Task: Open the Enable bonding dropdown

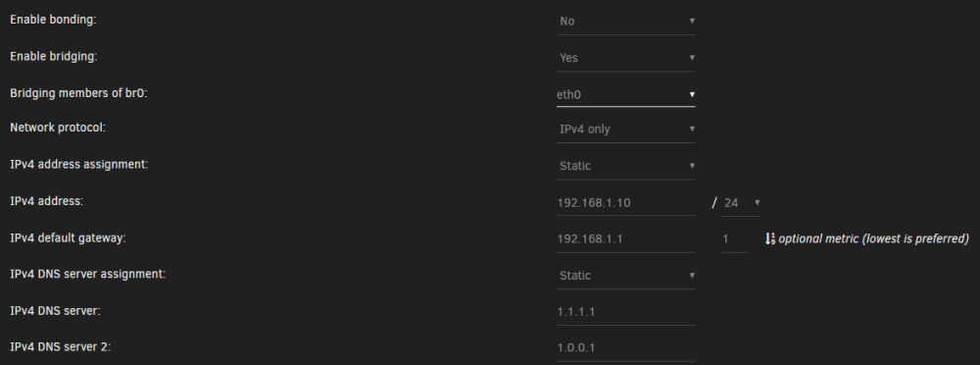Action: (x=625, y=22)
